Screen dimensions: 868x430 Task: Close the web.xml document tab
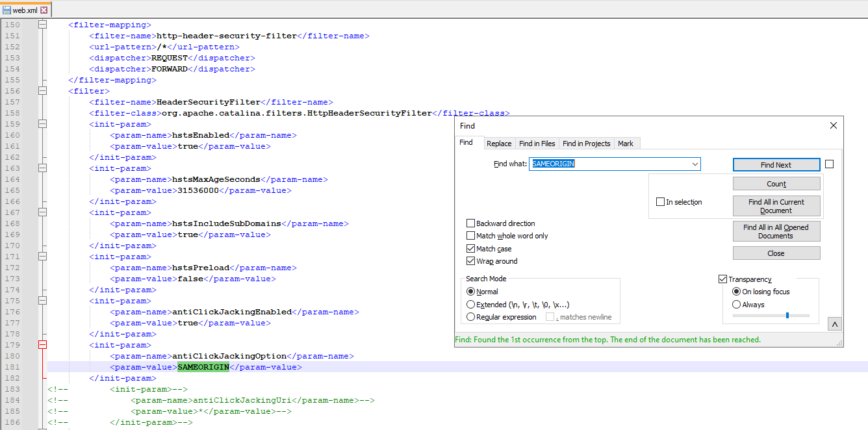[x=45, y=10]
